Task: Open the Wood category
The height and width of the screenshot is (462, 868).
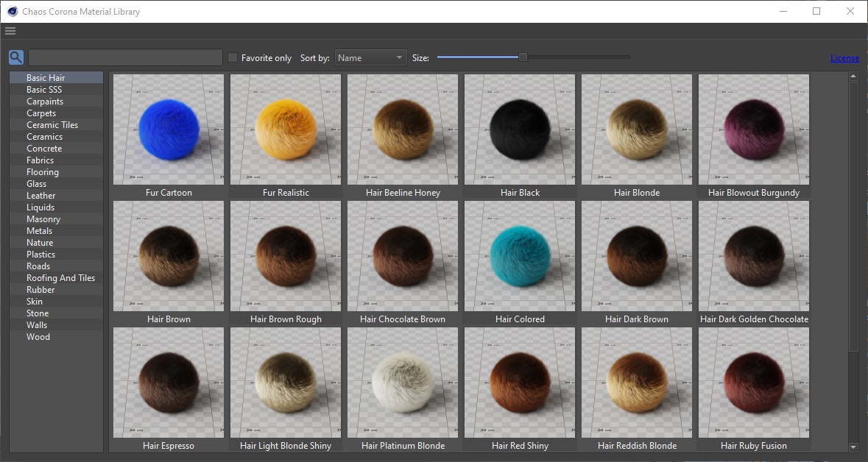Action: point(56,337)
